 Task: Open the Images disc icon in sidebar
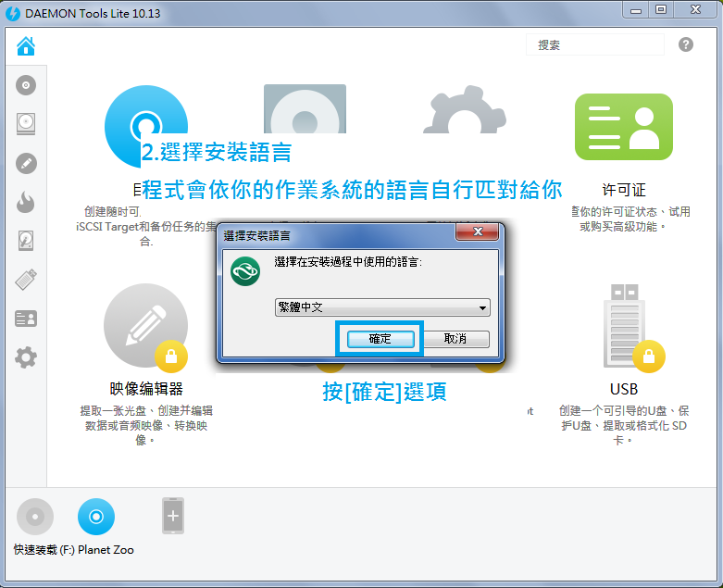(26, 85)
